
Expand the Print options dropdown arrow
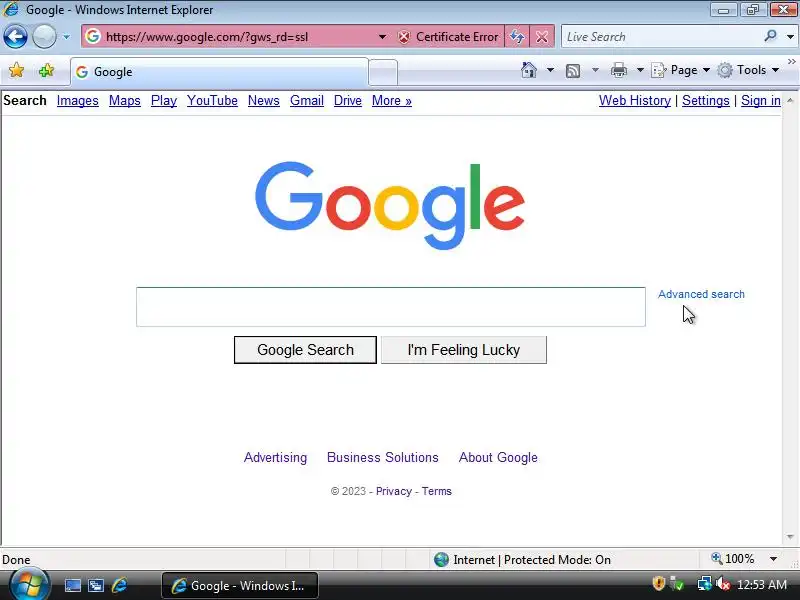pos(640,70)
